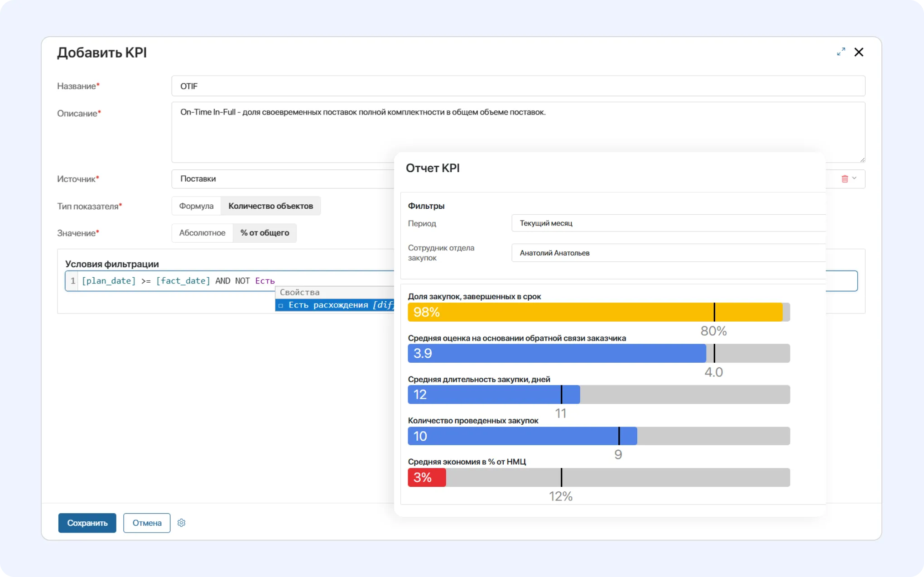Viewport: 924px width, 577px height.
Task: Click the Название input field with OTIF
Action: pyautogui.click(x=518, y=86)
